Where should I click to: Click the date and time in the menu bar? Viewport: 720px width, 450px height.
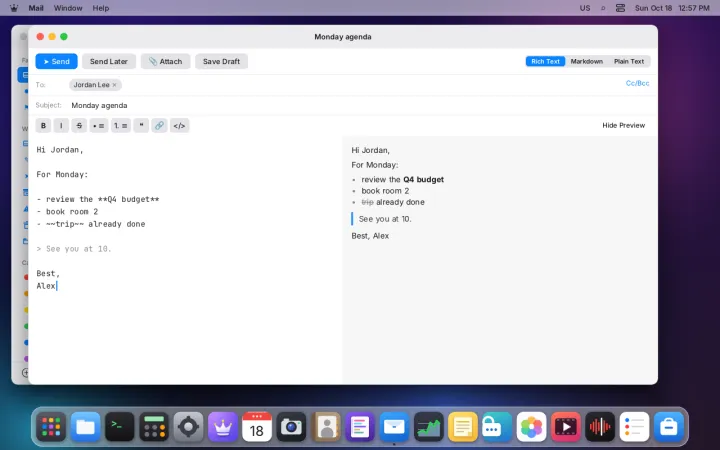(672, 8)
